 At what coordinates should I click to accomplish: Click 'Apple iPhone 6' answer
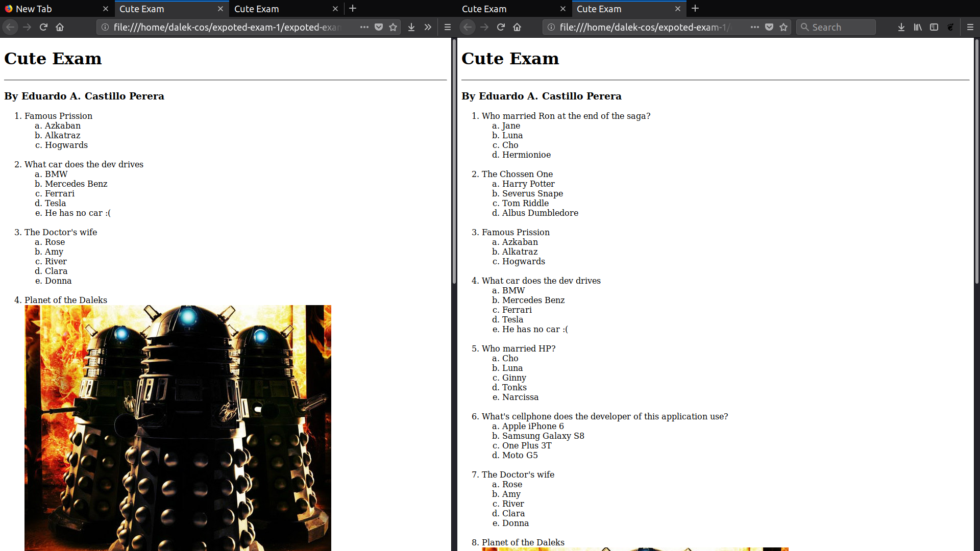tap(533, 426)
